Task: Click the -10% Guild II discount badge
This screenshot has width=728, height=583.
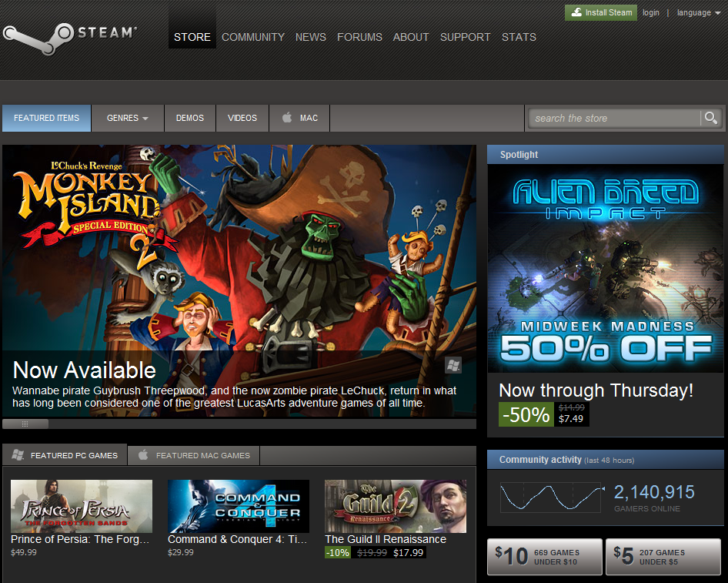Action: coord(338,553)
